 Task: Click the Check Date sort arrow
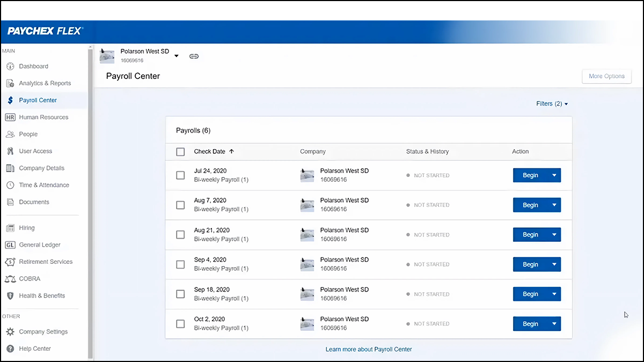click(231, 152)
